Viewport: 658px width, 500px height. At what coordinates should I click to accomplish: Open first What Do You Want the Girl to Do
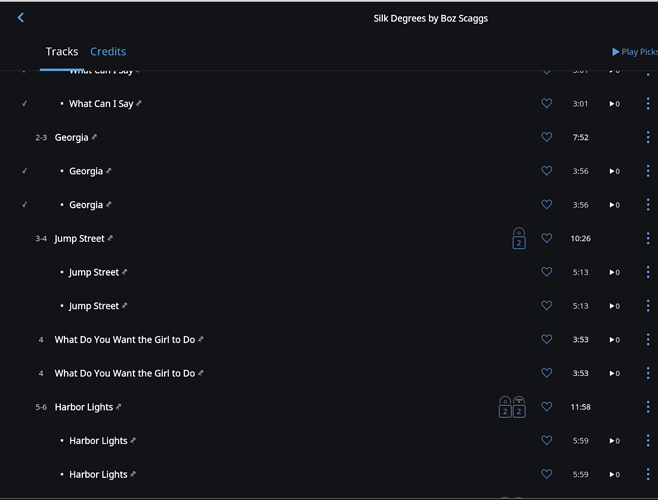point(125,339)
